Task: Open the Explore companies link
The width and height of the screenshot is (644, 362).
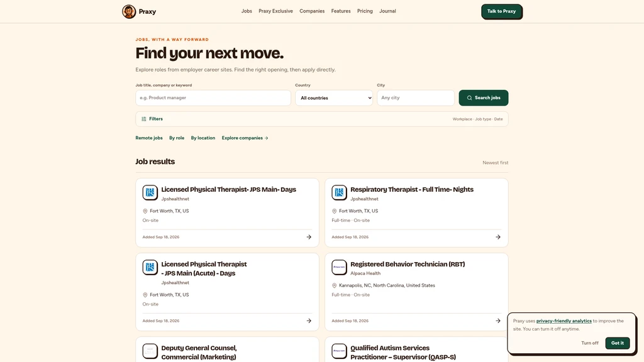Action: (245, 138)
